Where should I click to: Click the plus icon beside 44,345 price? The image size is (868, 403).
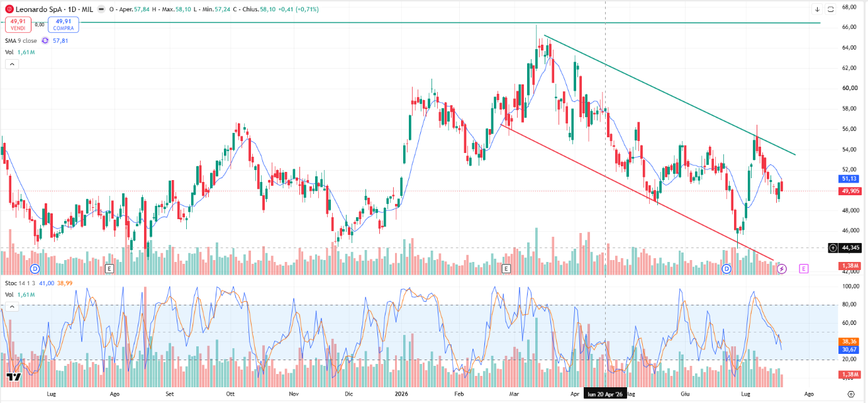tap(833, 248)
